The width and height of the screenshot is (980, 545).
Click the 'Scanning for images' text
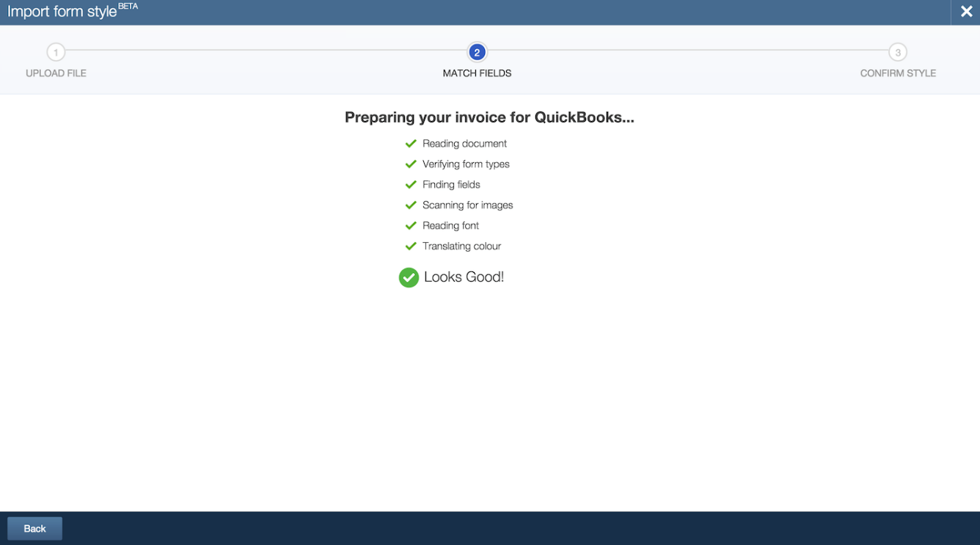pyautogui.click(x=467, y=205)
